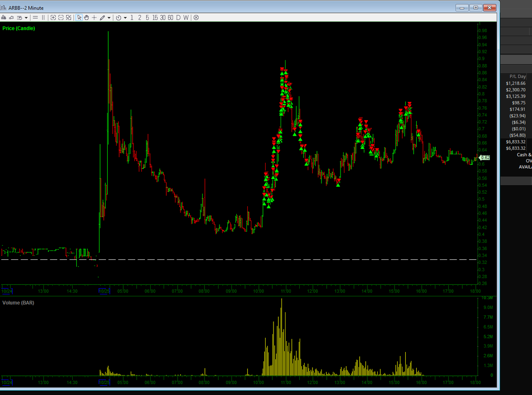This screenshot has height=395, width=532.
Task: Maximize the ARBB chart window
Action: [x=476, y=8]
